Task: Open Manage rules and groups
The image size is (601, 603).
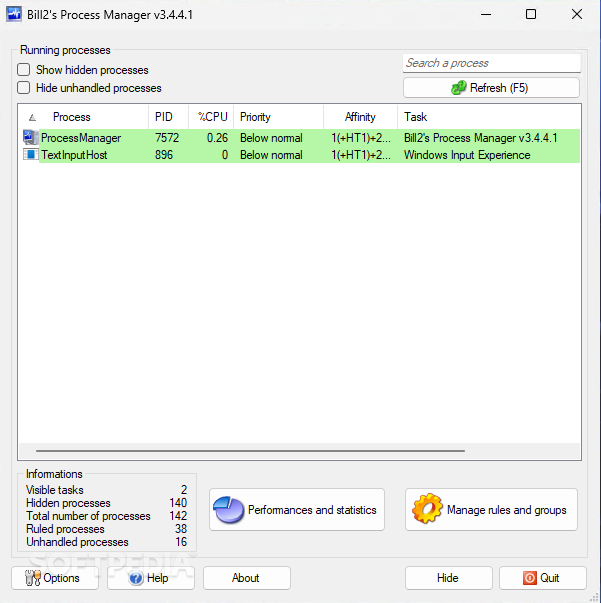Action: pos(491,510)
